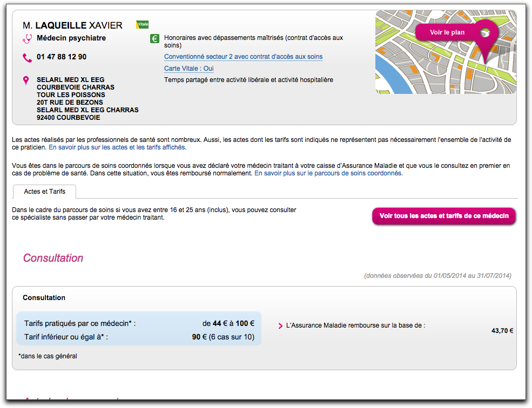
Task: Open En savoir plus sur les actes link
Action: [x=117, y=147]
